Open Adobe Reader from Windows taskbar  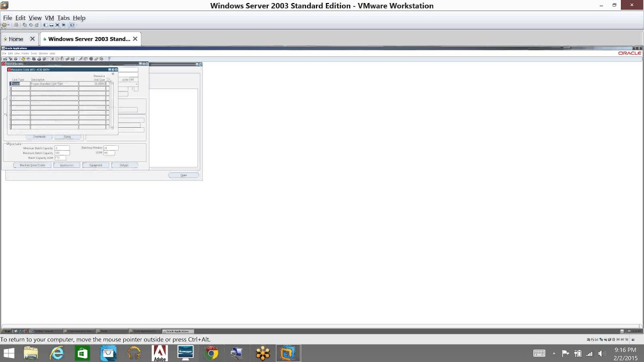click(x=159, y=353)
